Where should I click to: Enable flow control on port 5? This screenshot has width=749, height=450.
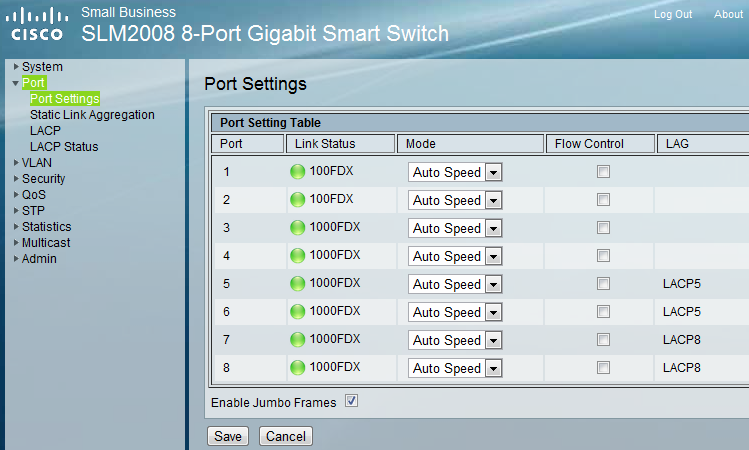(603, 284)
